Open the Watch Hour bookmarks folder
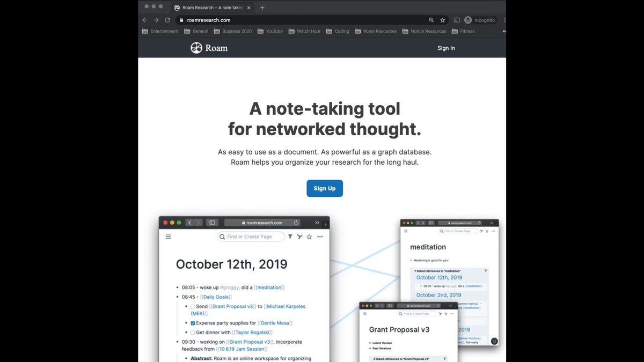This screenshot has height=362, width=644. coord(304,31)
